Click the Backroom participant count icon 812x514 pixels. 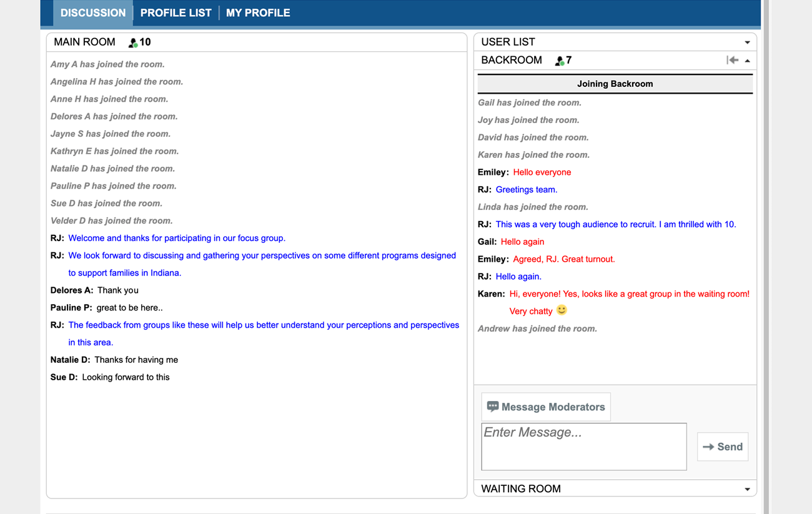(x=560, y=61)
